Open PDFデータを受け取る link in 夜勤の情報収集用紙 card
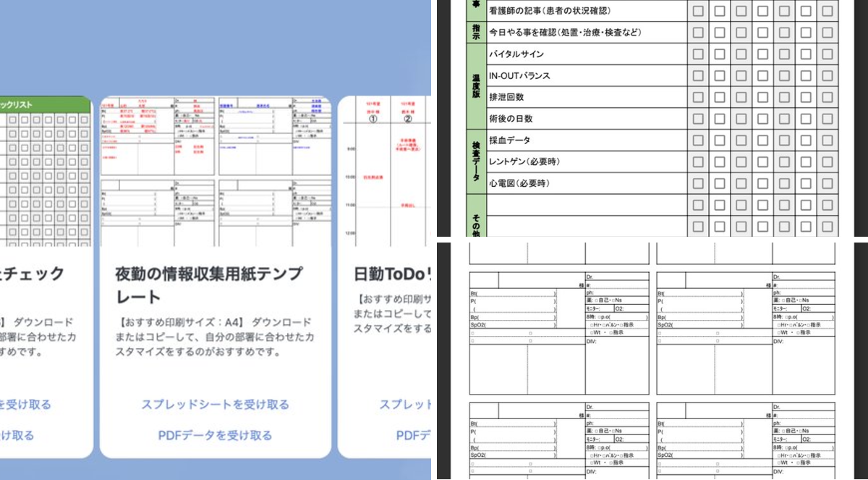 coord(215,435)
